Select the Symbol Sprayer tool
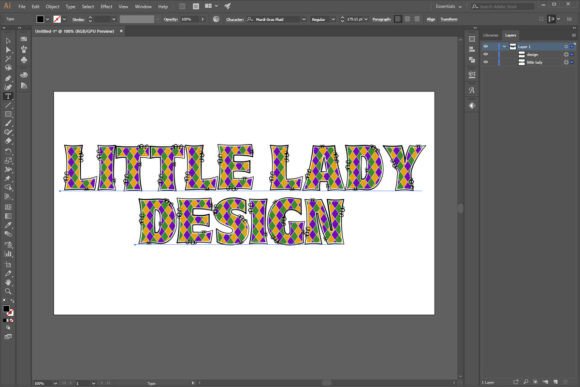580x387 pixels. point(8,245)
